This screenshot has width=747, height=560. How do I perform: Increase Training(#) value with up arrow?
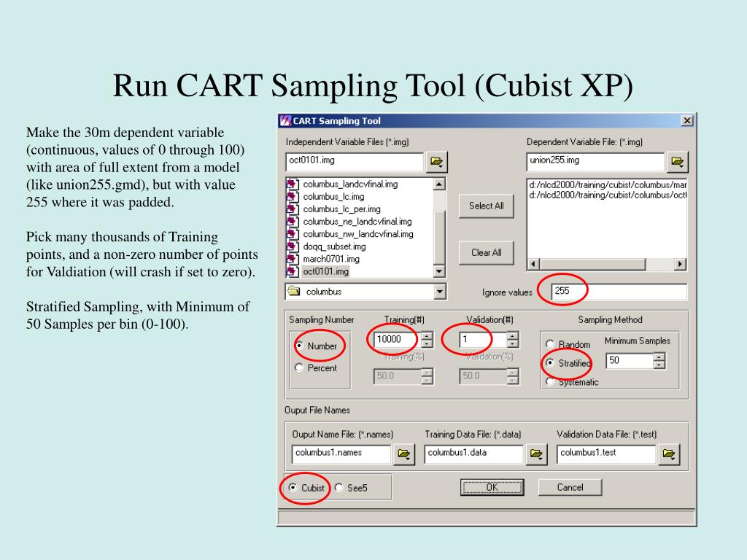click(427, 335)
